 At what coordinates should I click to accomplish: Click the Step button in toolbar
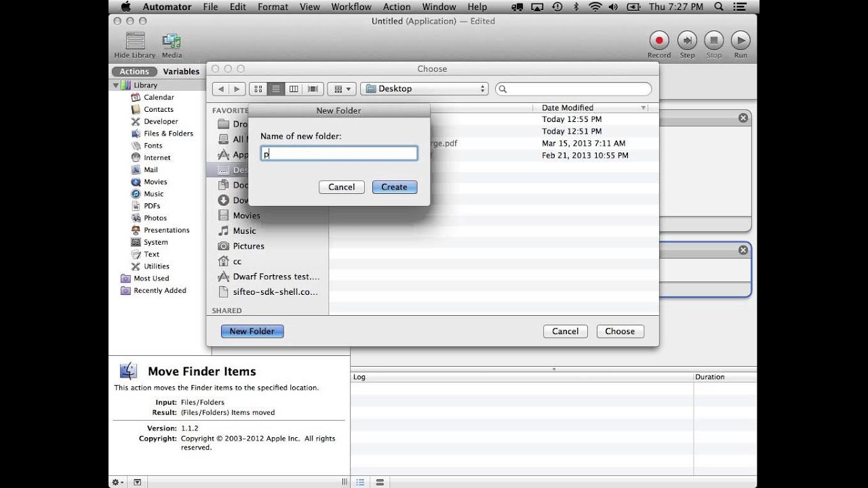pos(687,40)
